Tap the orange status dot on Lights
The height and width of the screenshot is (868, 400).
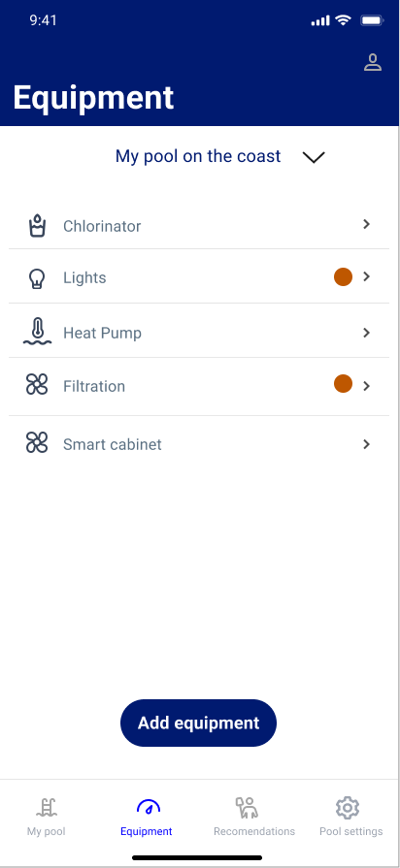click(x=343, y=276)
